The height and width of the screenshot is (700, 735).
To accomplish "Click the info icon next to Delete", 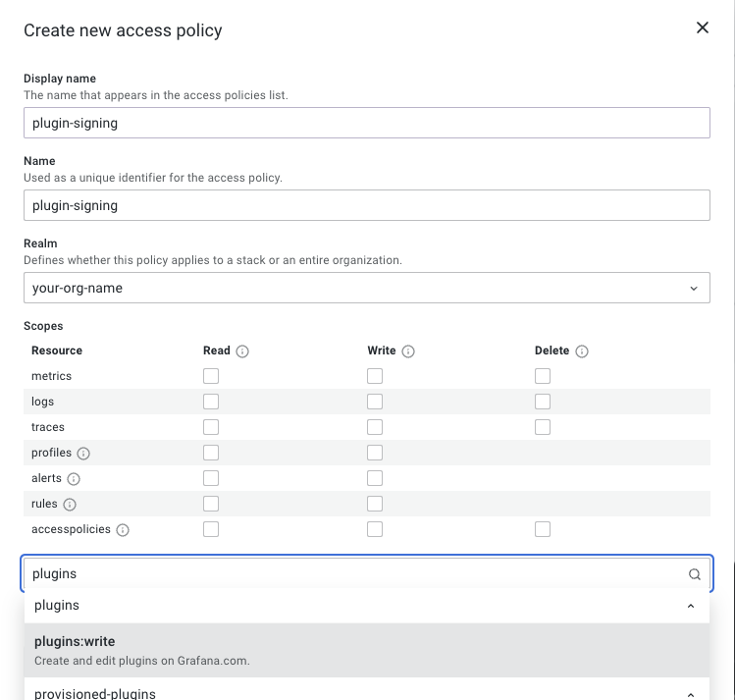I will pos(582,351).
